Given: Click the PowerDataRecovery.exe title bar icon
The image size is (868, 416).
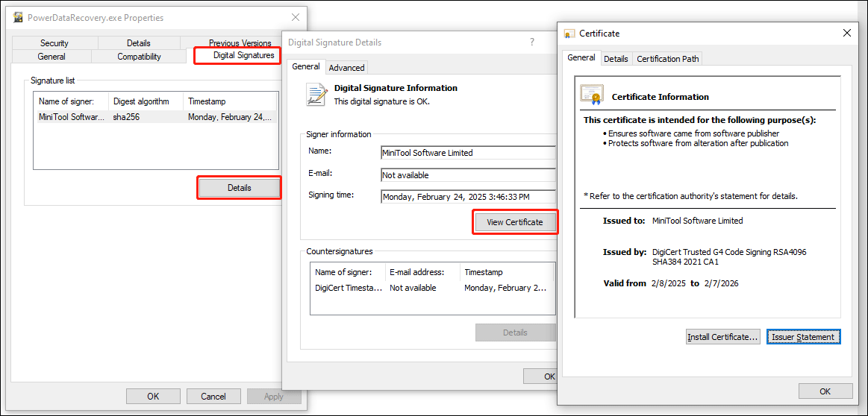Looking at the screenshot, I should [x=18, y=18].
